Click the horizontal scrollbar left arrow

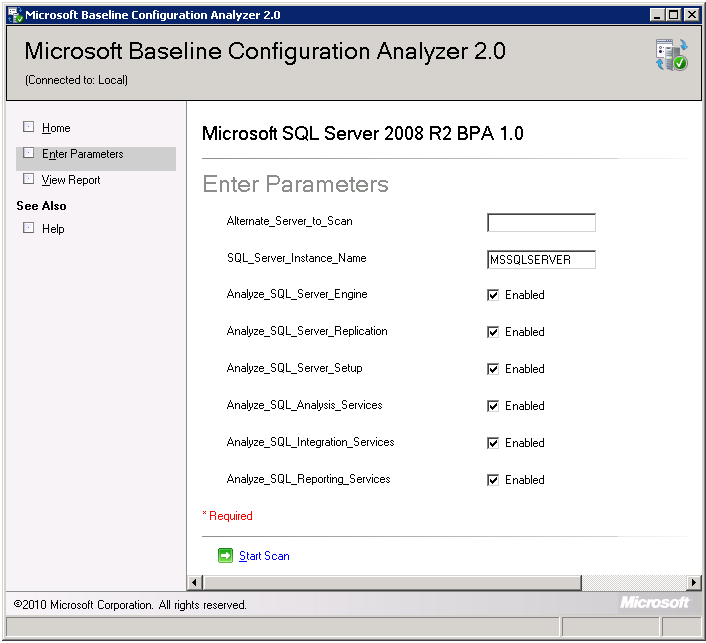point(195,582)
